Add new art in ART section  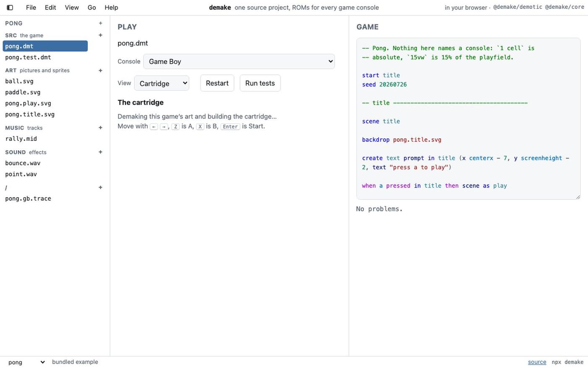point(100,70)
